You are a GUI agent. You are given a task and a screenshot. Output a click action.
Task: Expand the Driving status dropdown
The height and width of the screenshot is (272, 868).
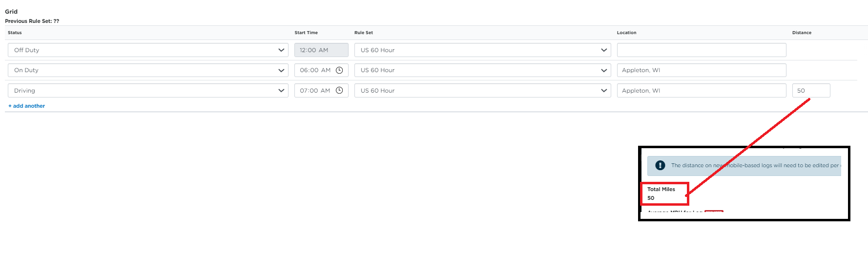(148, 91)
